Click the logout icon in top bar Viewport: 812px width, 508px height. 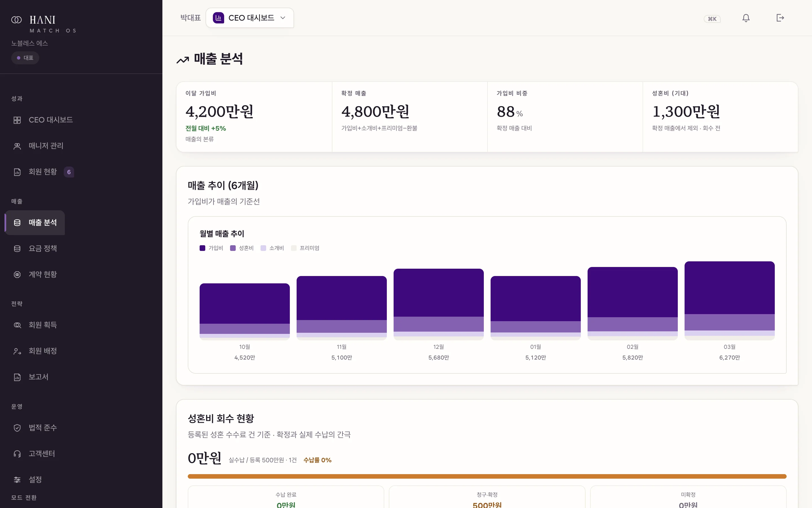click(x=780, y=18)
